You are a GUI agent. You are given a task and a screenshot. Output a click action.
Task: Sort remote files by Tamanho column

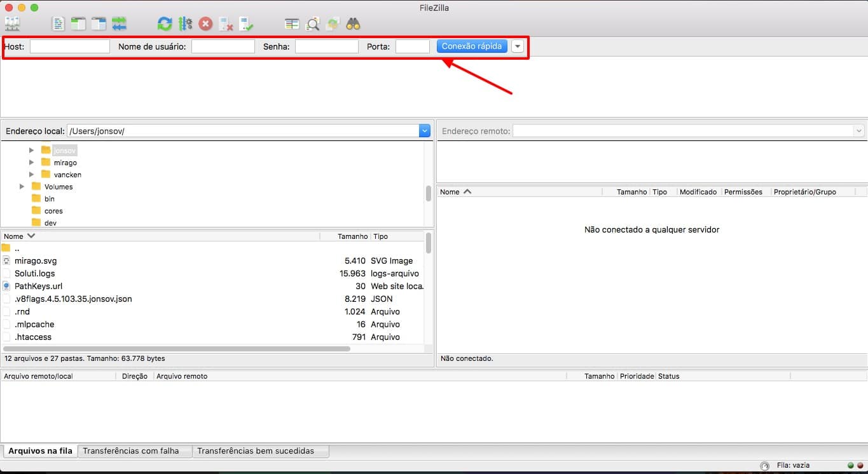coord(626,191)
